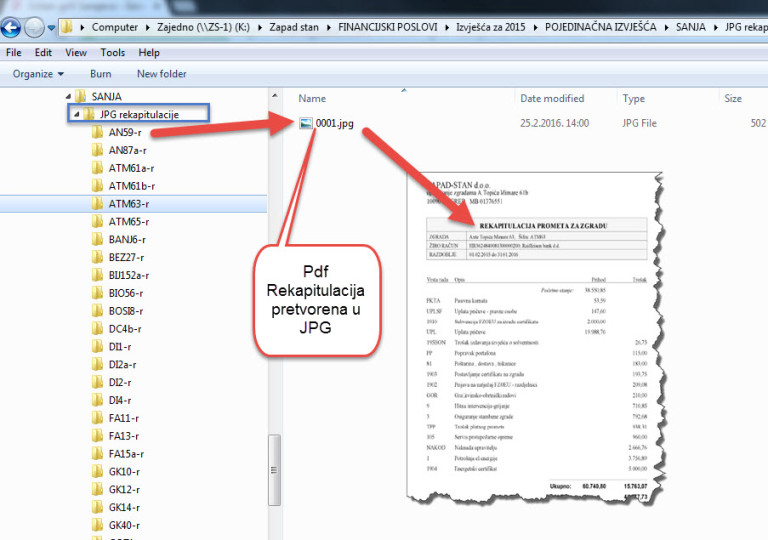Click the New folder button
This screenshot has width=768, height=540.
tap(161, 74)
